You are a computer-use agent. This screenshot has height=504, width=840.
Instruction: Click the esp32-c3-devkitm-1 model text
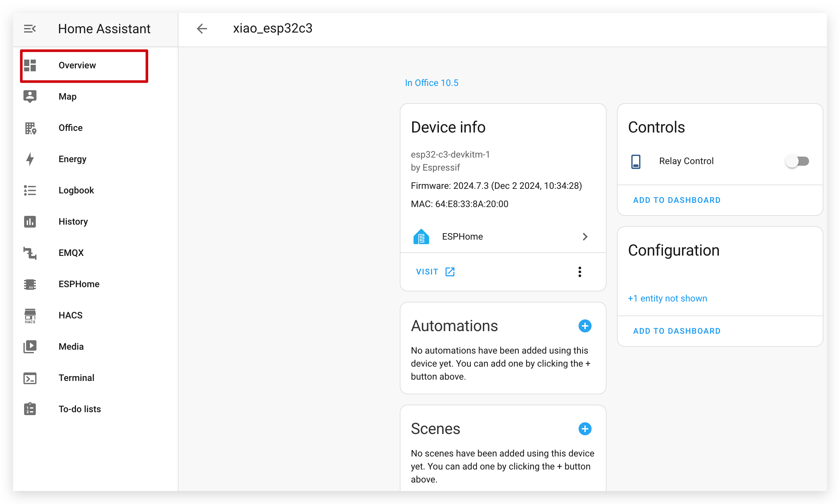(450, 155)
